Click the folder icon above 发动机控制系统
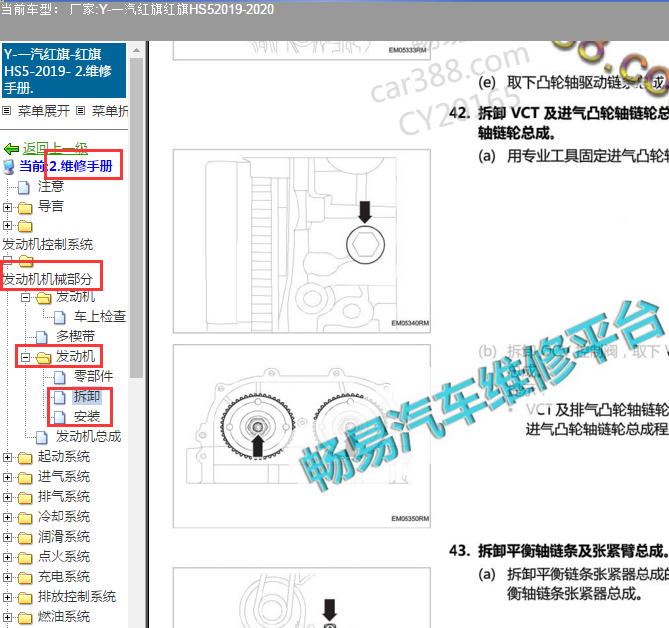Screen dimensions: 669x628 click(26, 226)
